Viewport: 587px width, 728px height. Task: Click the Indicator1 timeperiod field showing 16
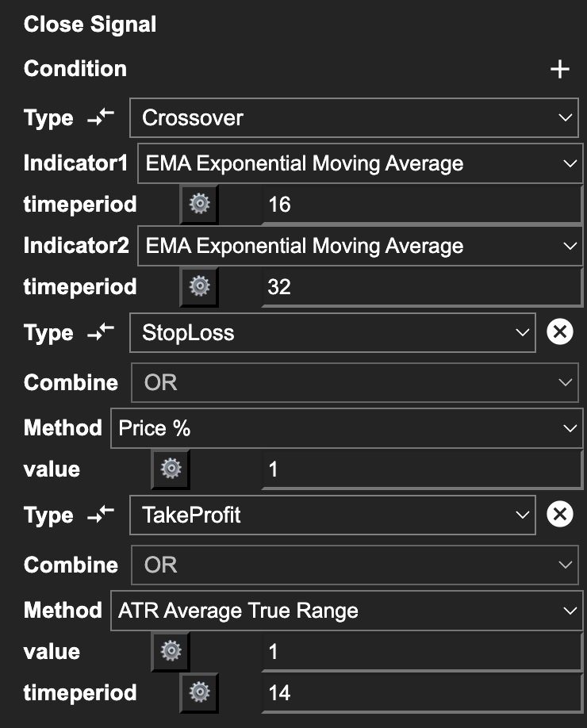(x=423, y=205)
